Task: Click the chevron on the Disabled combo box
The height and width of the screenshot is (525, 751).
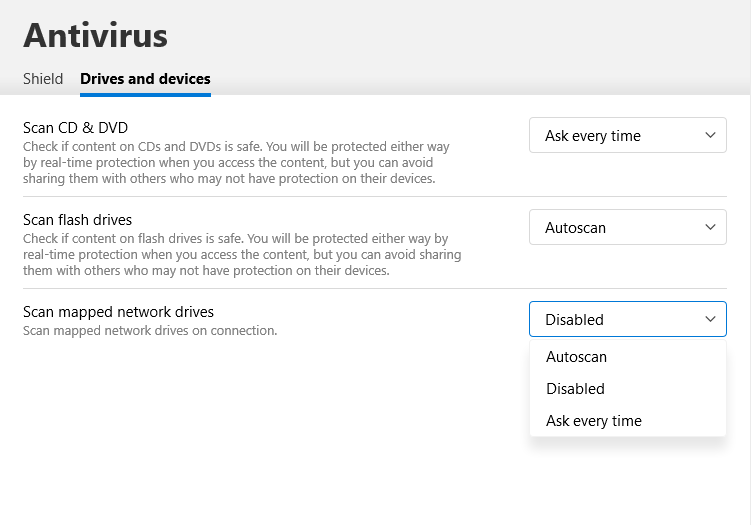Action: tap(710, 319)
